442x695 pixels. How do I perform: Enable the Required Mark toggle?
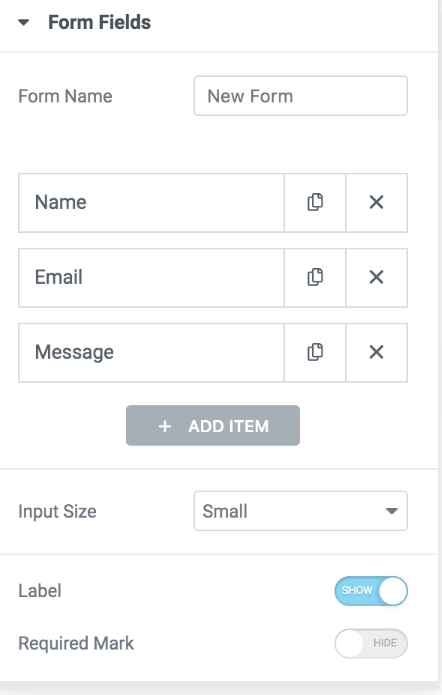[x=371, y=643]
